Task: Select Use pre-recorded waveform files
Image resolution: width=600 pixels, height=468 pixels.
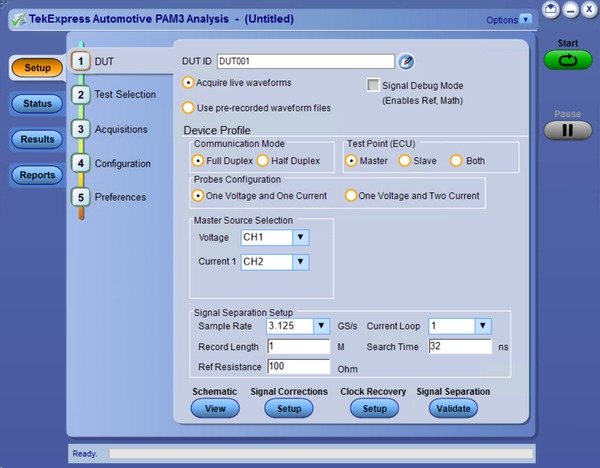Action: tap(188, 108)
